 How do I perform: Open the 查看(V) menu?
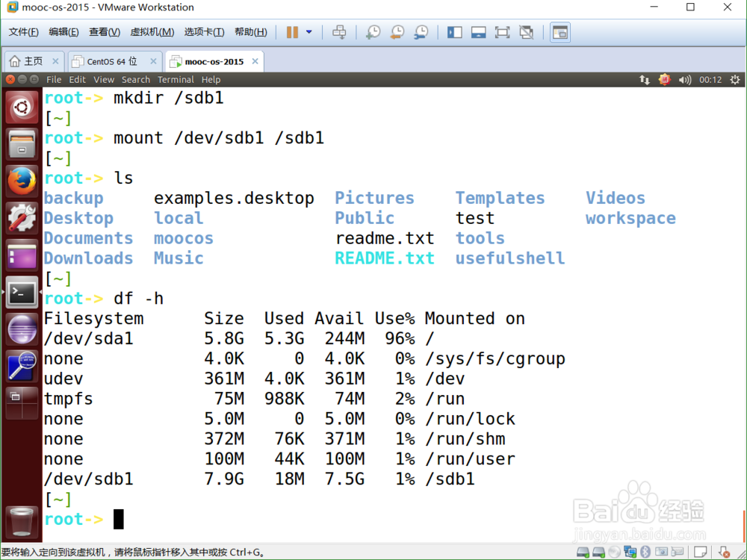105,32
